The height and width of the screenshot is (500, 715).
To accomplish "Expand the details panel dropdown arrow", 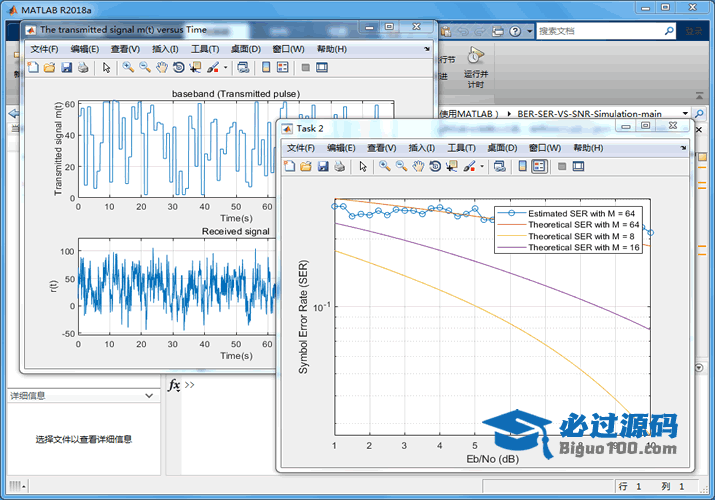I will 148,396.
